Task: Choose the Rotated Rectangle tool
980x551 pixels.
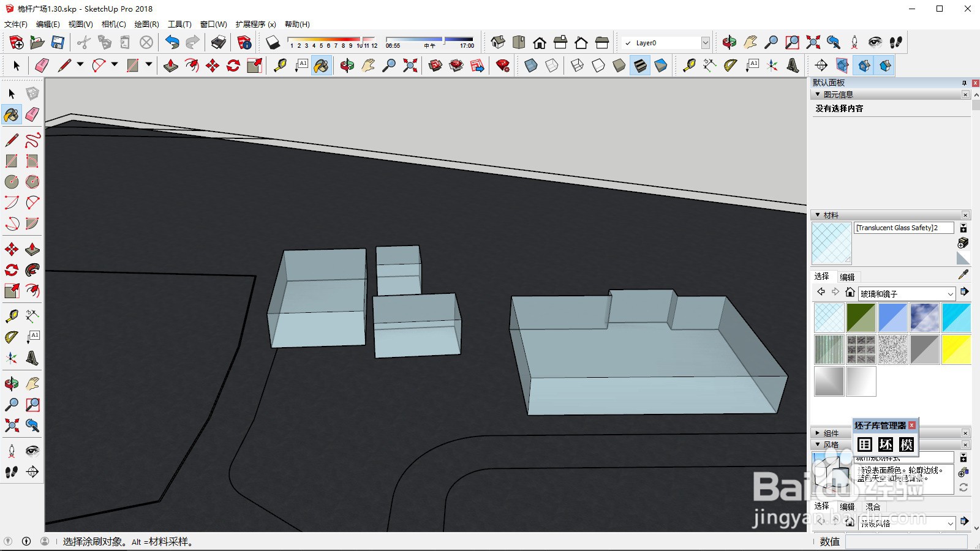Action: click(x=32, y=161)
